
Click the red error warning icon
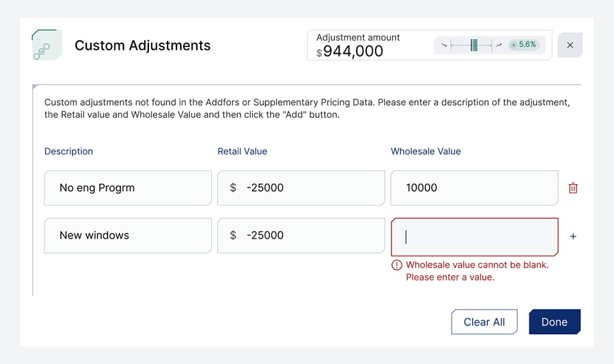click(x=397, y=265)
